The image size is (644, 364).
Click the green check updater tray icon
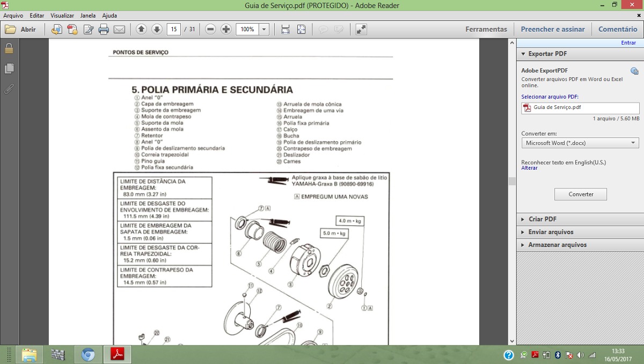(524, 355)
